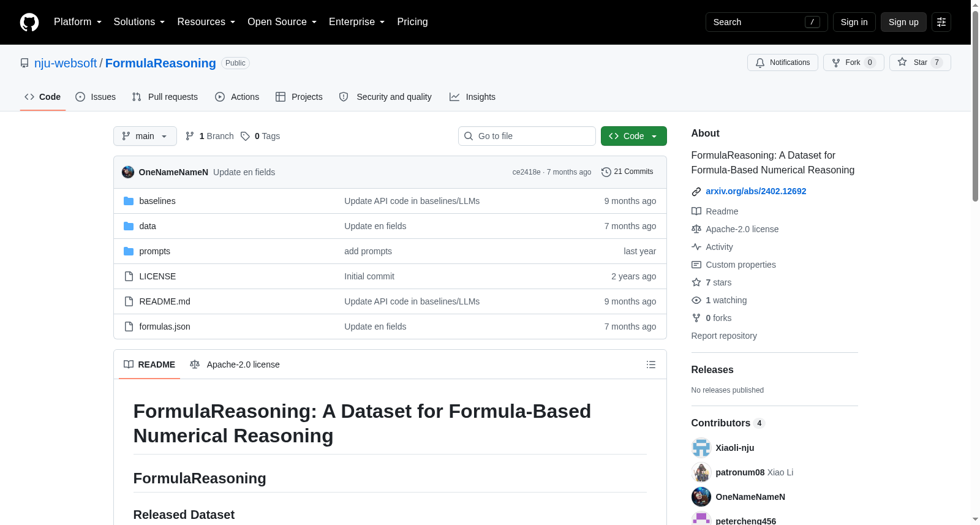This screenshot has height=525, width=980.
Task: Click the prompts folder icon
Action: [129, 251]
